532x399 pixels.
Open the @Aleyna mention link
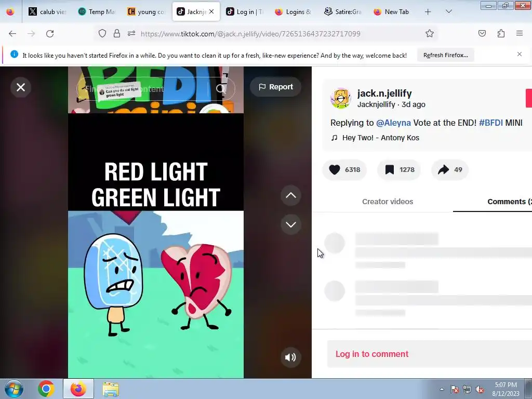[393, 123]
